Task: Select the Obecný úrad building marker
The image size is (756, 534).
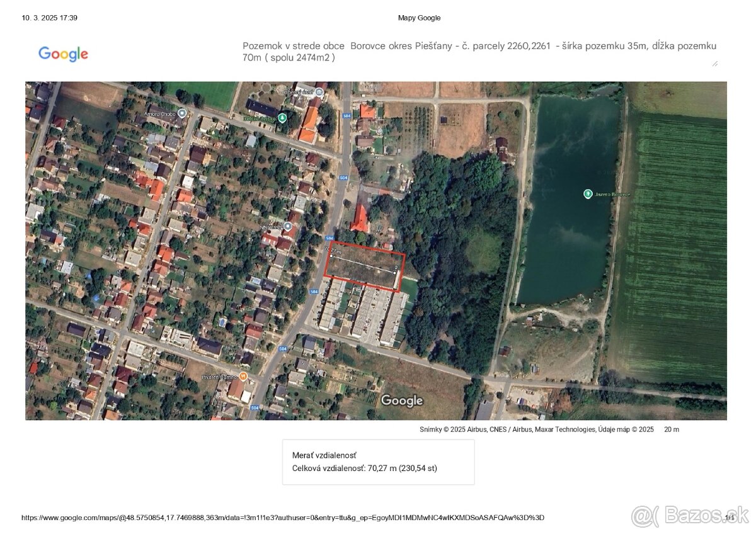Action: point(319,93)
